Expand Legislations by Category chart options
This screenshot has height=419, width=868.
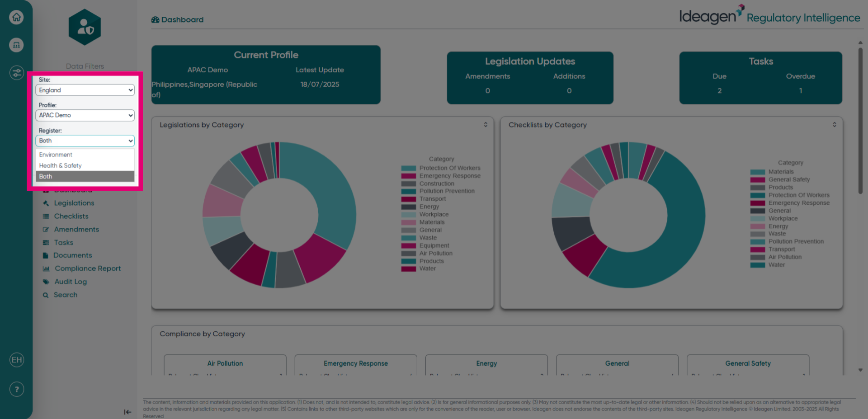[x=486, y=125]
